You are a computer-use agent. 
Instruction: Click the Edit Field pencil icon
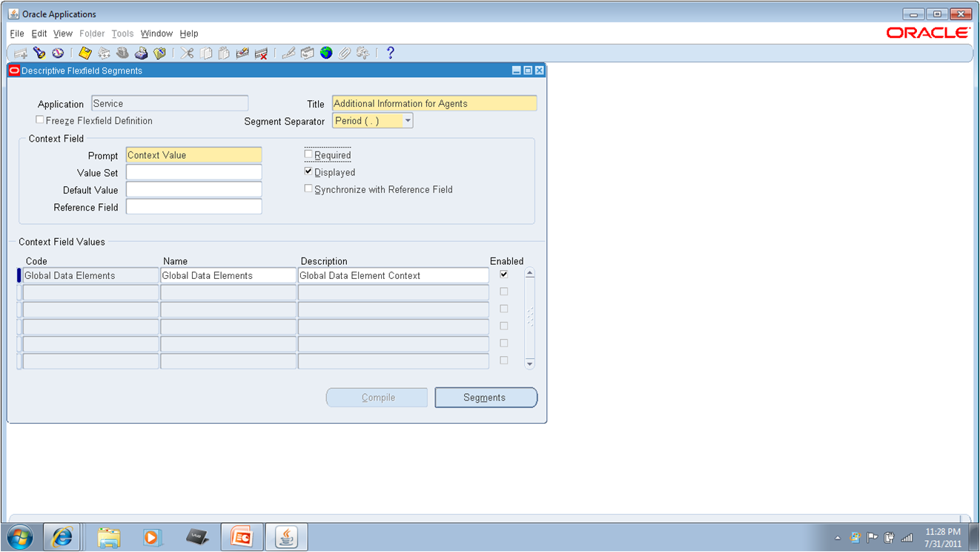pyautogui.click(x=288, y=53)
